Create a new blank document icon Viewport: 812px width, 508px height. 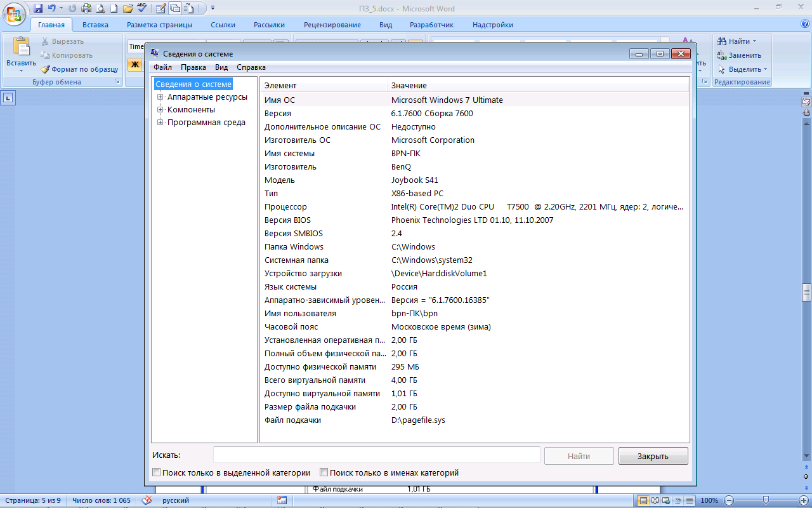tap(114, 8)
